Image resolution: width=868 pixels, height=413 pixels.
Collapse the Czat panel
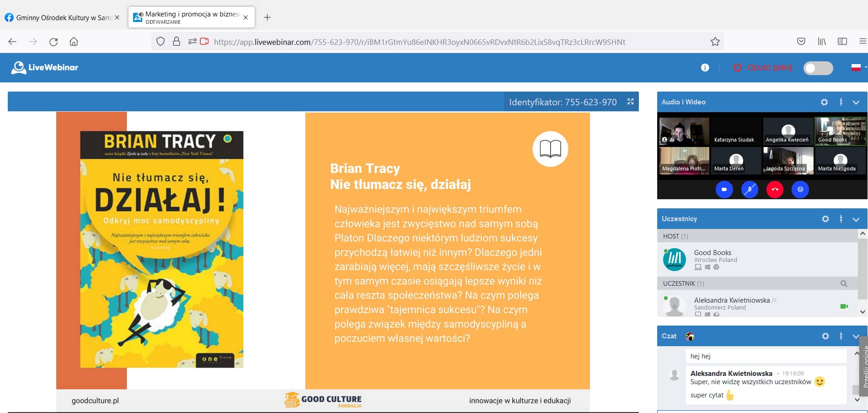pyautogui.click(x=855, y=337)
